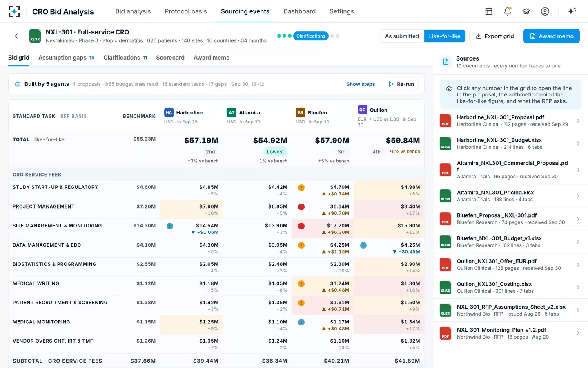Open the user account profile icon
Screen dimensions: 588x368
(x=545, y=11)
